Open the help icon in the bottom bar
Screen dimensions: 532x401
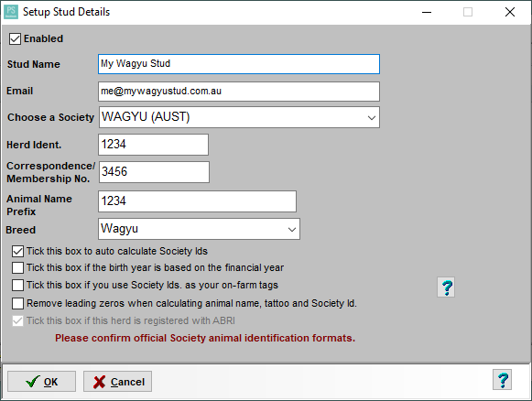click(502, 380)
